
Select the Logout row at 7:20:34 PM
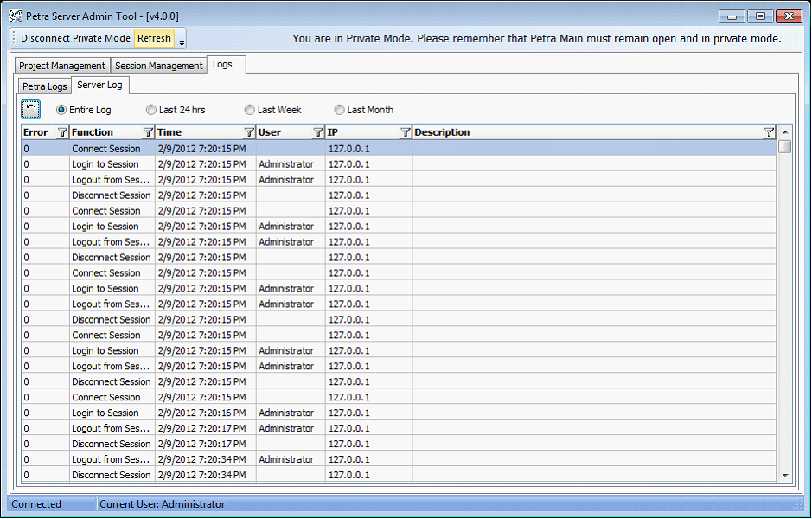pyautogui.click(x=399, y=459)
